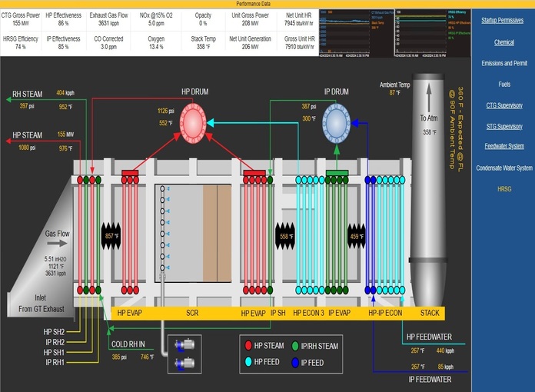
Task: Click the RH STEAM 404 kpph flow value
Action: (x=65, y=93)
